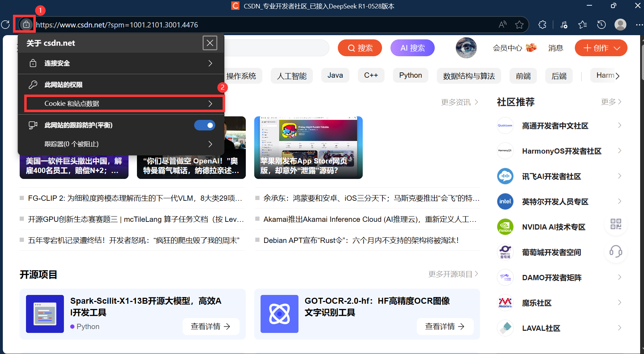Click the browser profile avatar icon
644x354 pixels.
coord(620,25)
